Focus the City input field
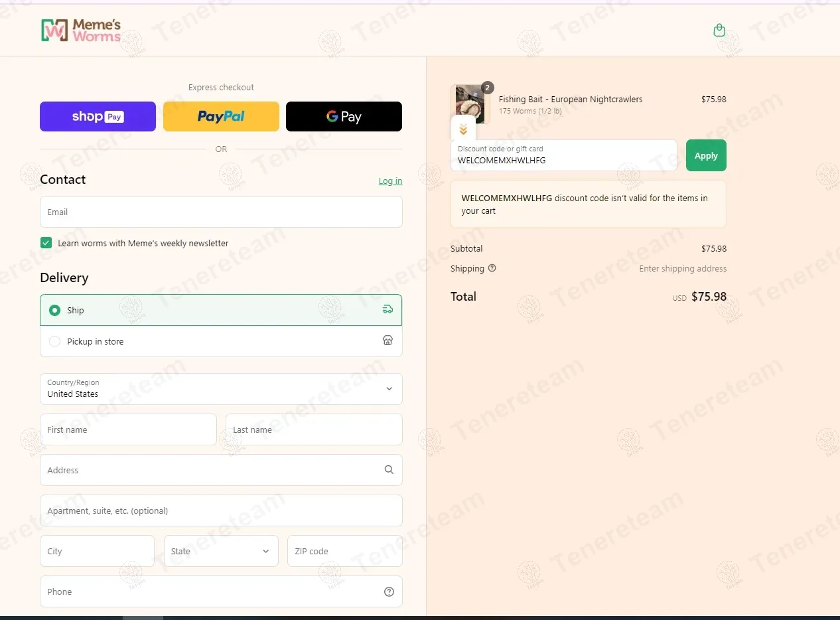This screenshot has width=840, height=620. pyautogui.click(x=97, y=551)
